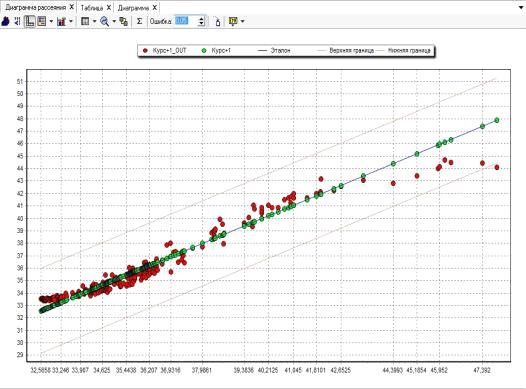Screen dimensions: 526x389
Task: Click the bottle-shaped toolbar icon
Action: 218,21
